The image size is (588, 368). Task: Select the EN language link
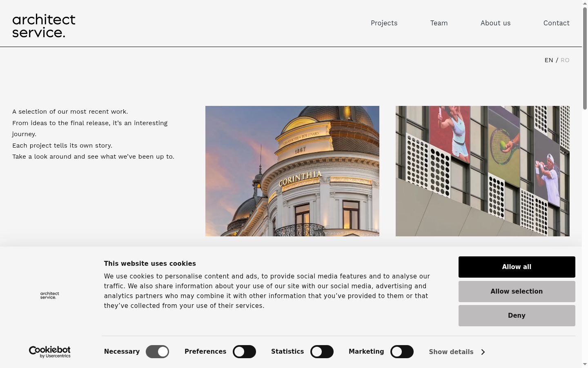[x=549, y=60]
